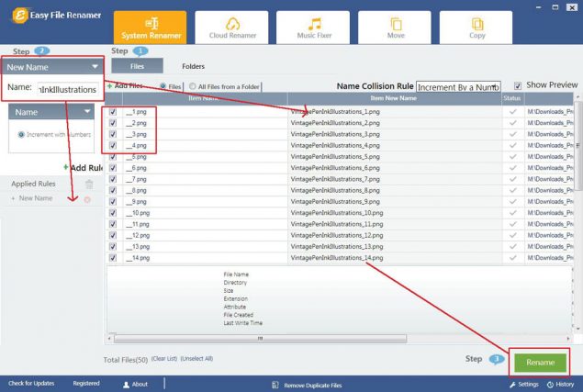Click the Registered status link
This screenshot has width=583, height=392.
click(86, 384)
